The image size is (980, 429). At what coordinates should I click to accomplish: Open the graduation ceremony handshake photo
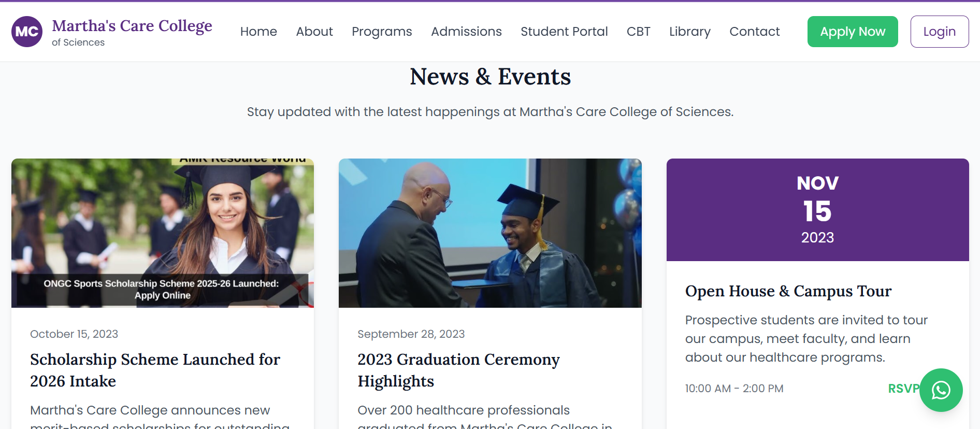pos(490,233)
